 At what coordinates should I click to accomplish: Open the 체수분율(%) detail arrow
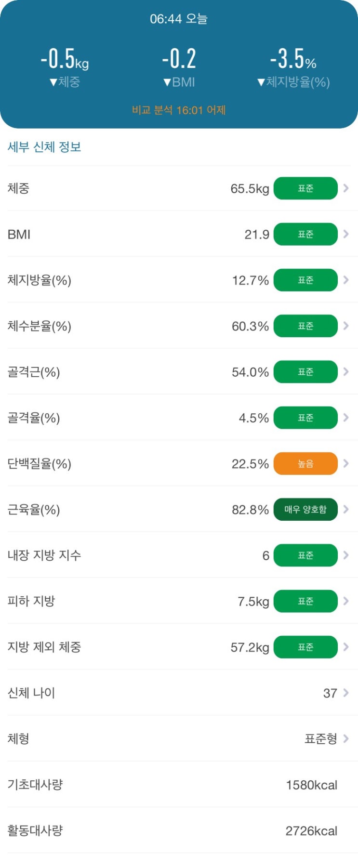click(346, 326)
